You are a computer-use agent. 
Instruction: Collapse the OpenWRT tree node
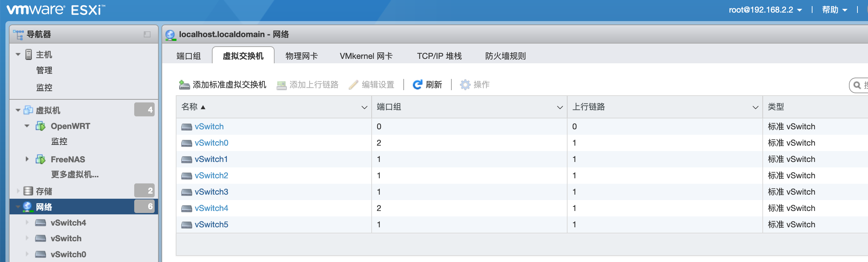point(27,126)
